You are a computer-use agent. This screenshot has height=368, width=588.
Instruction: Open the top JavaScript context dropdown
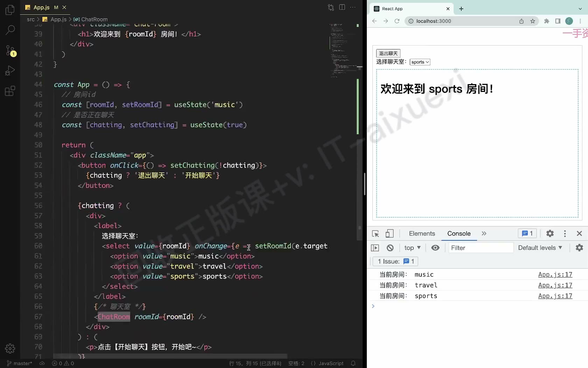(412, 248)
